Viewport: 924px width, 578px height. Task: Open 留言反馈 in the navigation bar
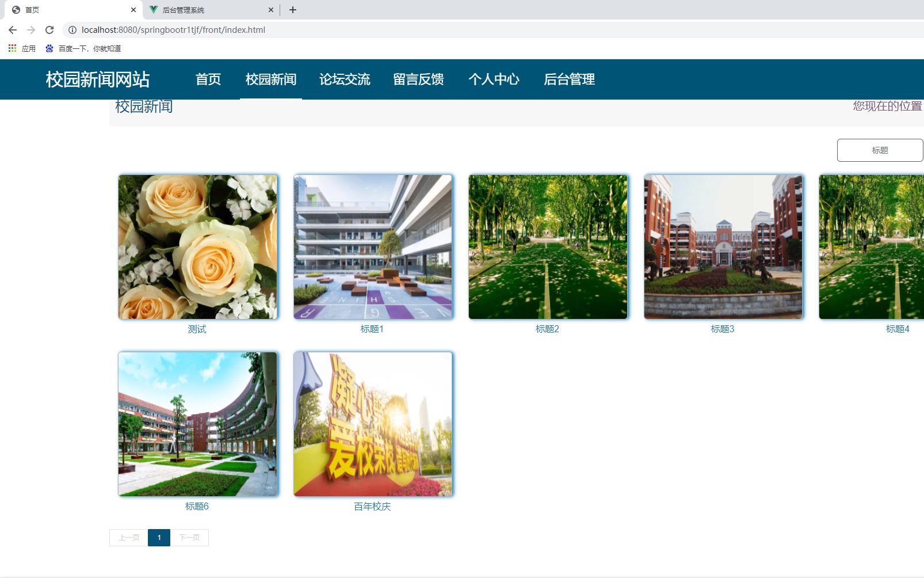(x=418, y=79)
